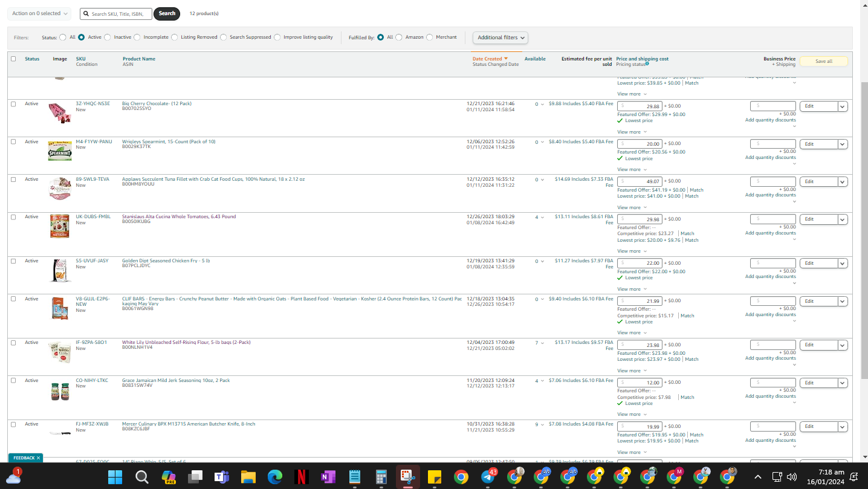Click business price field for CLIF BARS
The width and height of the screenshot is (868, 489).
click(x=773, y=301)
